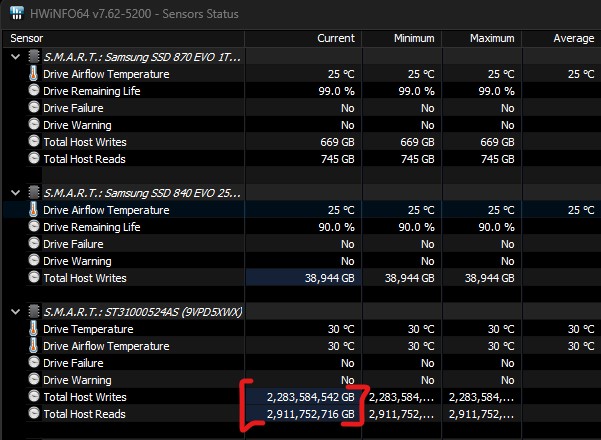Click average value of 870 EVO Airflow Temperature
Viewport: 601px width, 440px height.
coord(581,74)
